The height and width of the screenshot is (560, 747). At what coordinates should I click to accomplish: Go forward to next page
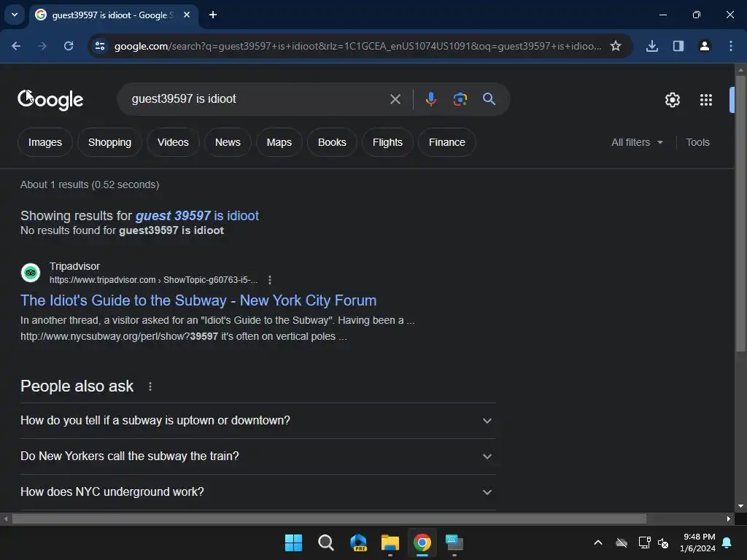pos(42,46)
